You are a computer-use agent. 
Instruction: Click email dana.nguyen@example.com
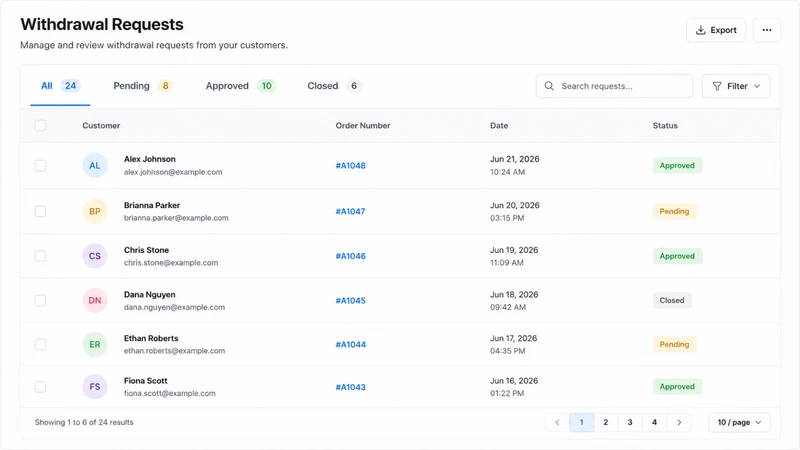174,307
